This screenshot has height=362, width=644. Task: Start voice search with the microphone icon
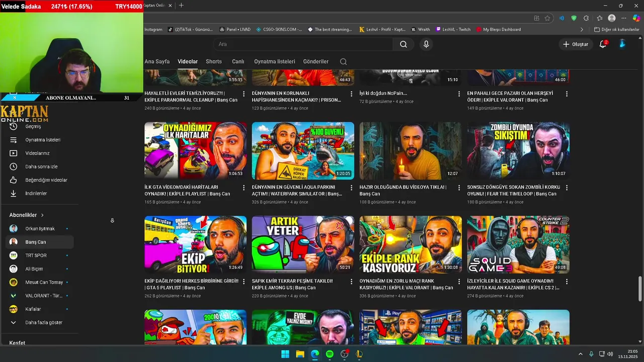(426, 44)
